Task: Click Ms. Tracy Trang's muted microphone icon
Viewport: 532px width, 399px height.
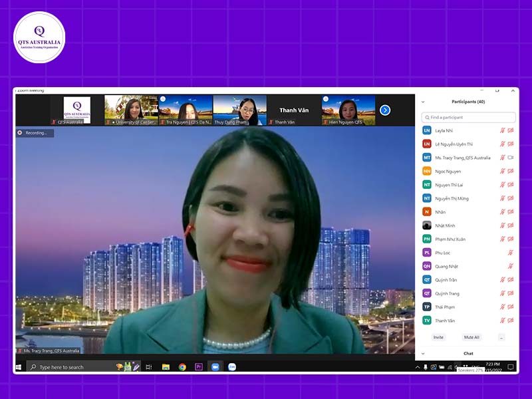Action: [x=503, y=158]
